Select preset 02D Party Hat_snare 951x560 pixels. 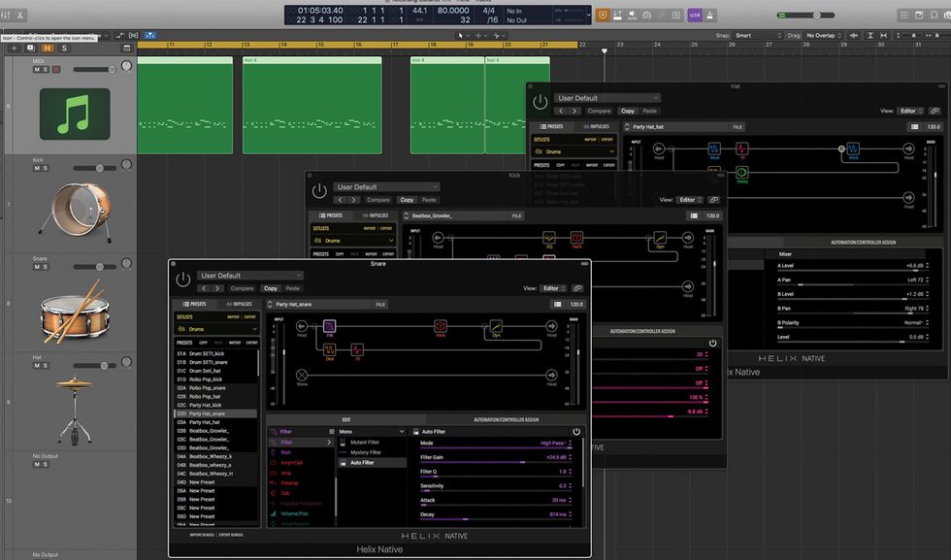[215, 413]
